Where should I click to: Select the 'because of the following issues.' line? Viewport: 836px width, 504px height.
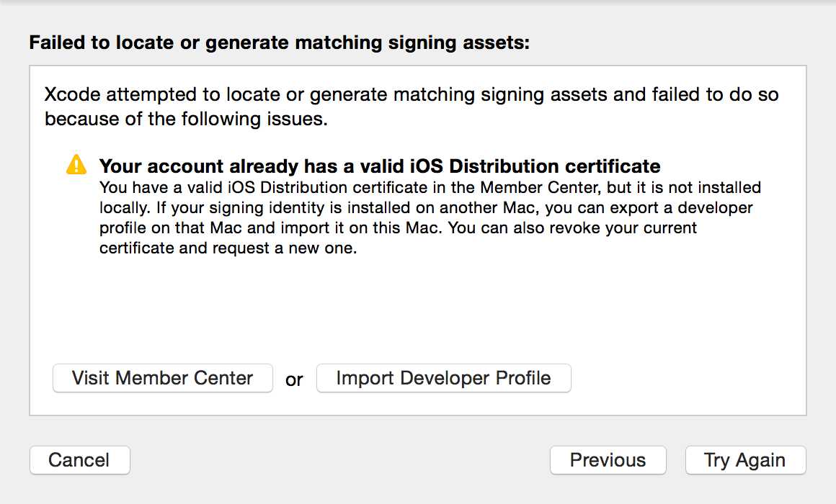coord(186,119)
